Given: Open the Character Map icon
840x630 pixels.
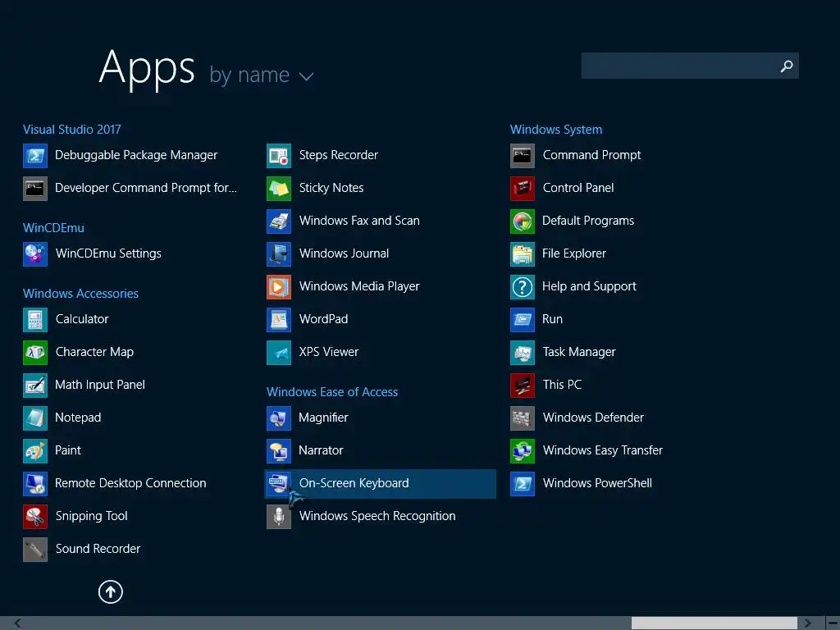Looking at the screenshot, I should click(x=35, y=352).
